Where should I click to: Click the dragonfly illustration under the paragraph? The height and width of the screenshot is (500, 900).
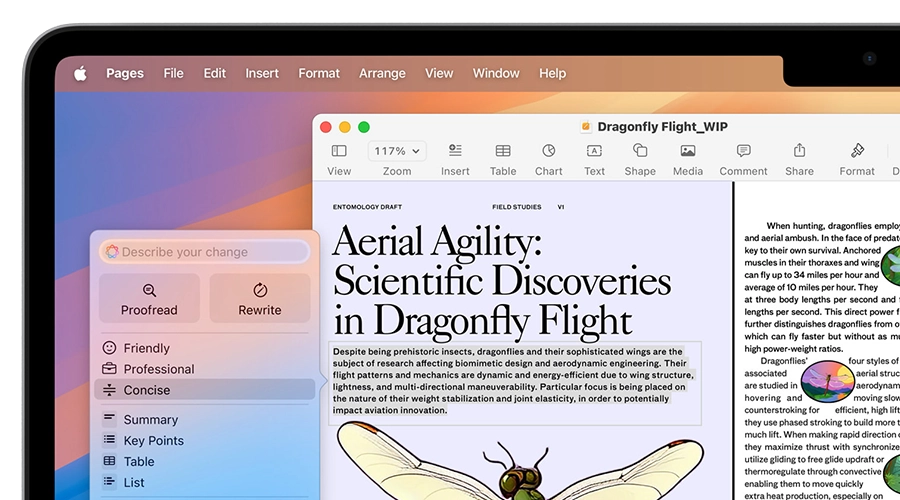pyautogui.click(x=520, y=460)
